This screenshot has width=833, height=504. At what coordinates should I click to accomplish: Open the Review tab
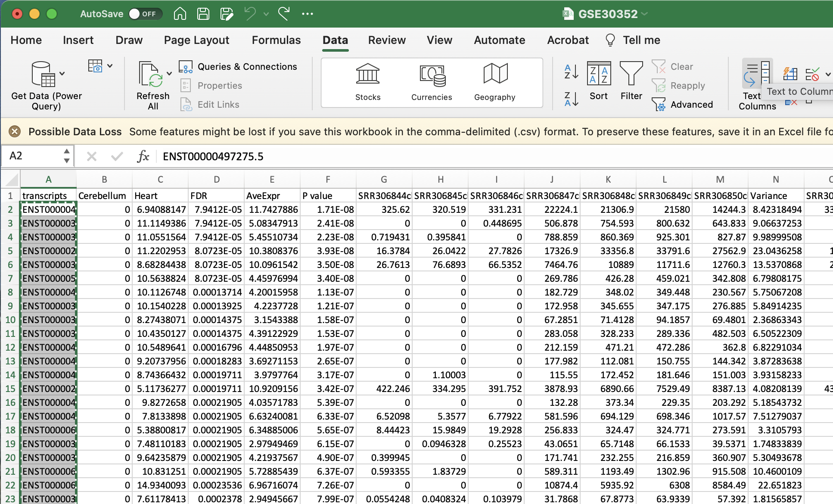pos(387,40)
